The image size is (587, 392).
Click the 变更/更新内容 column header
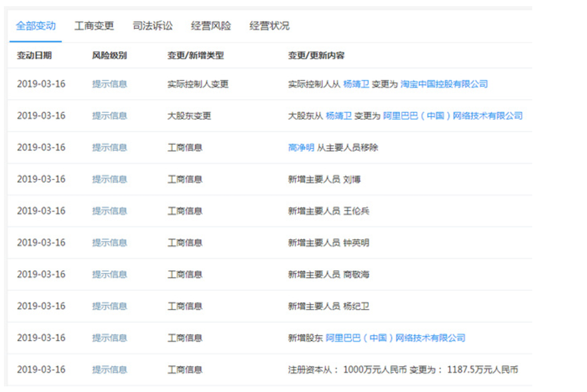click(x=316, y=55)
